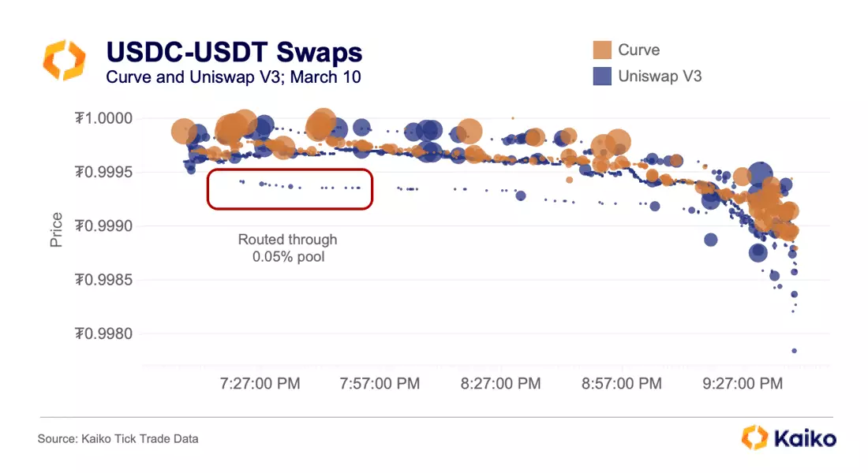This screenshot has height=473, width=868.
Task: Click the 8:27:00 PM time axis label
Action: pos(500,383)
